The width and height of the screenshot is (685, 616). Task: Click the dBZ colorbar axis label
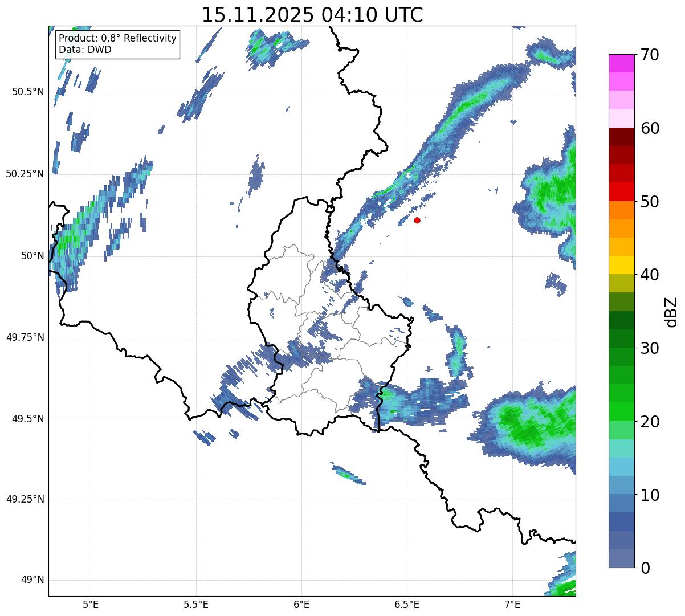[x=671, y=311]
